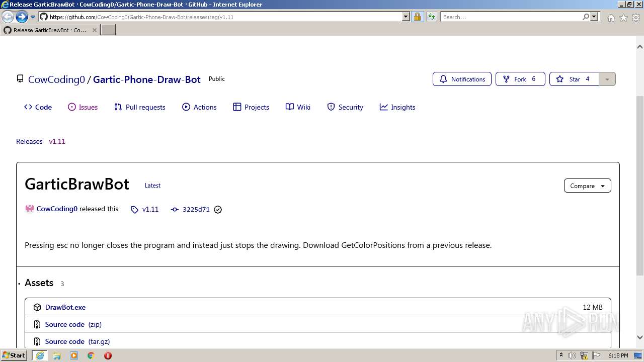Image resolution: width=644 pixels, height=362 pixels.
Task: Open the media player taskbar icon
Action: coord(74,355)
